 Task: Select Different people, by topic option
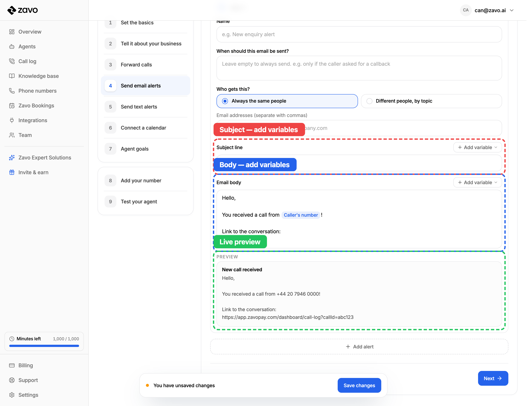431,101
